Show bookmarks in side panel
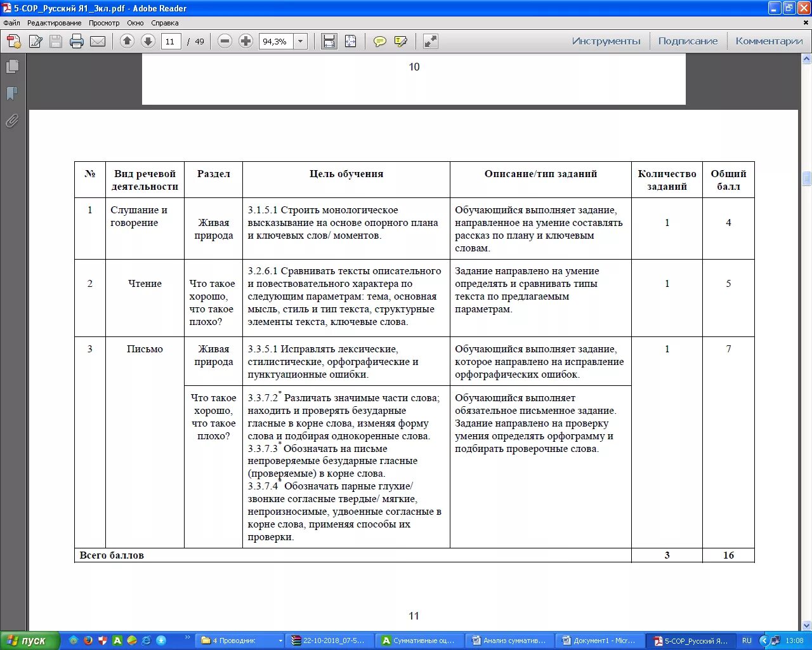 pos(12,94)
